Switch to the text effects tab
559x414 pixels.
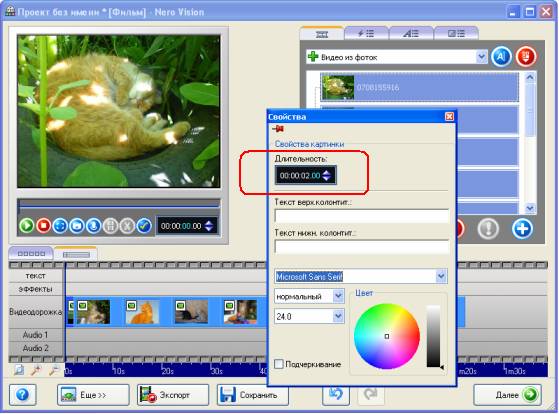tap(411, 34)
